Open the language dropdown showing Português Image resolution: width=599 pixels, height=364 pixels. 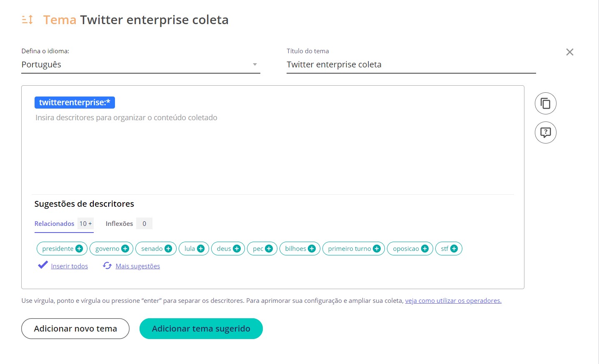[x=141, y=64]
